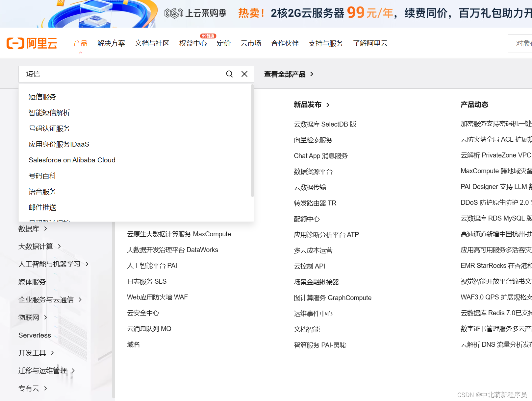Open 云原生大数据计算服务 MaxCompute

tap(179, 234)
